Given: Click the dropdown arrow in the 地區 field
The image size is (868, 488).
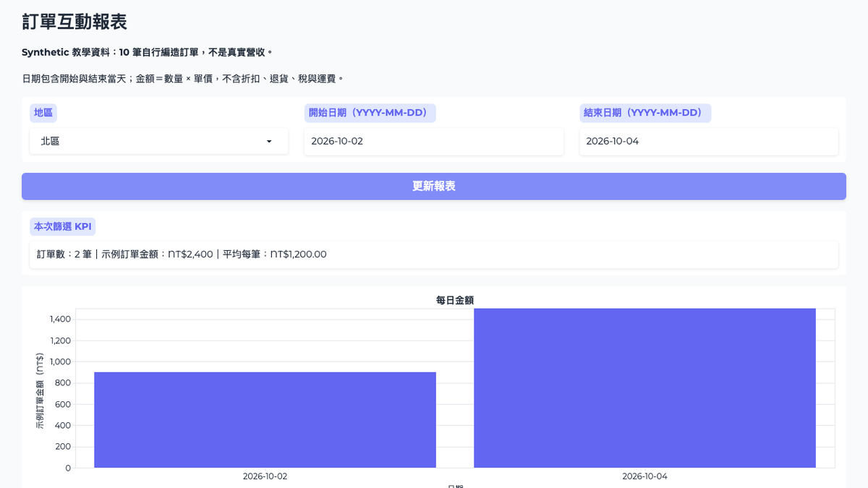Looking at the screenshot, I should click(x=269, y=142).
